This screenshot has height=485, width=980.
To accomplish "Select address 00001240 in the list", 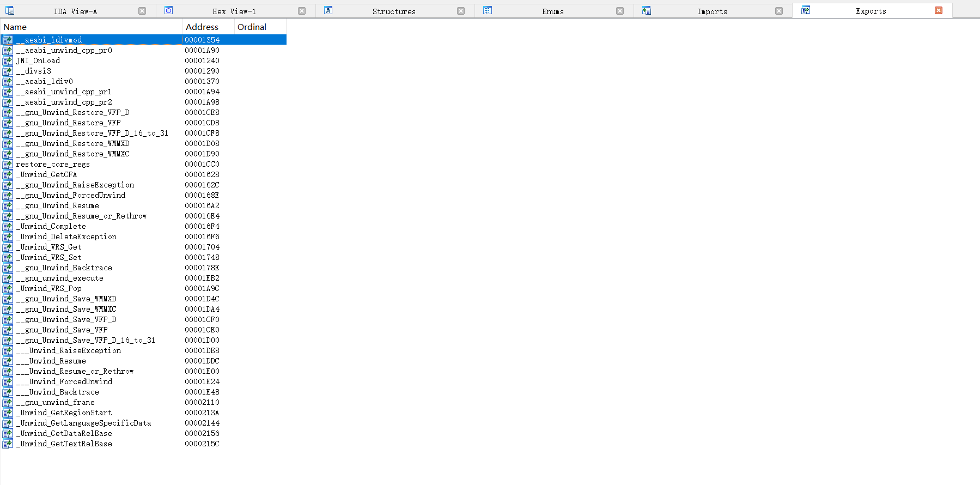I will point(202,61).
